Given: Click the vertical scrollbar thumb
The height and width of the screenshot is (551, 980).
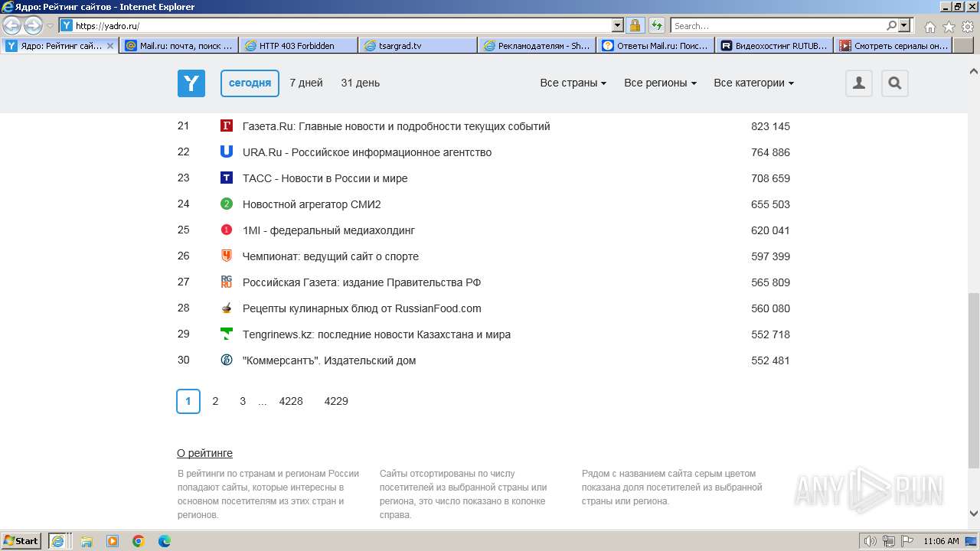Looking at the screenshot, I should (974, 380).
